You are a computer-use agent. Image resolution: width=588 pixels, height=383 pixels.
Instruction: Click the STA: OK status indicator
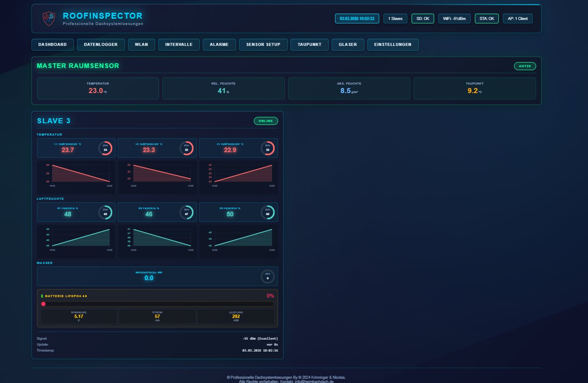[x=486, y=18]
